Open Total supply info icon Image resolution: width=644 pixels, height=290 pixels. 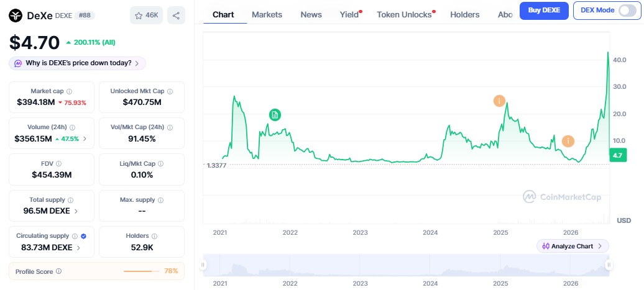[70, 200]
